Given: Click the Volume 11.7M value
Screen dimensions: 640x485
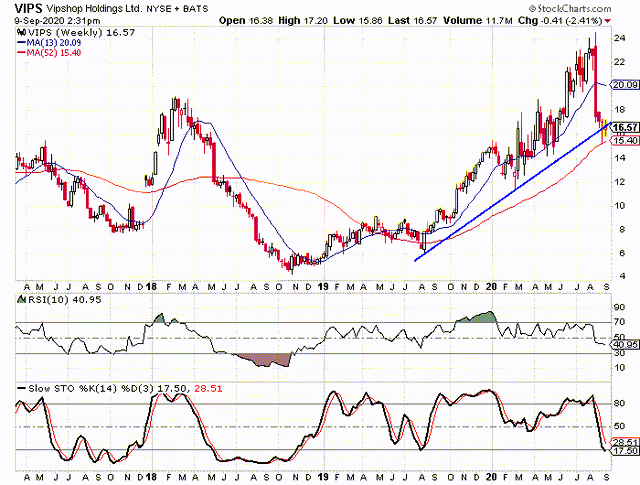Looking at the screenshot, I should (478, 20).
